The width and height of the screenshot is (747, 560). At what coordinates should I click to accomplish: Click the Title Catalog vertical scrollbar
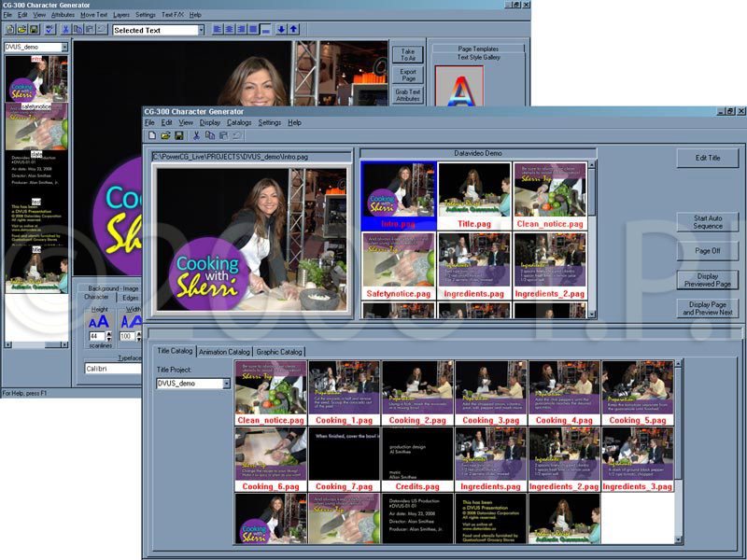[x=678, y=452]
